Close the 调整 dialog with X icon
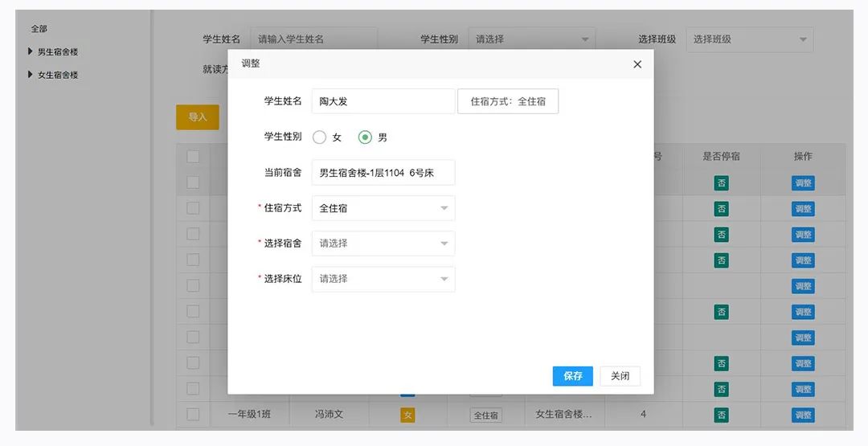 637,64
